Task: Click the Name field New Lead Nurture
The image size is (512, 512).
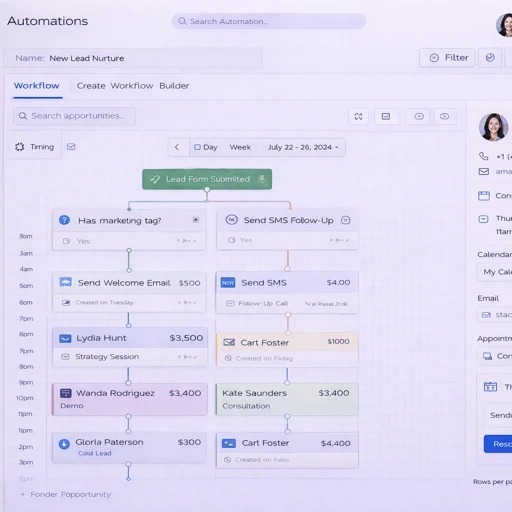Action: (x=133, y=58)
